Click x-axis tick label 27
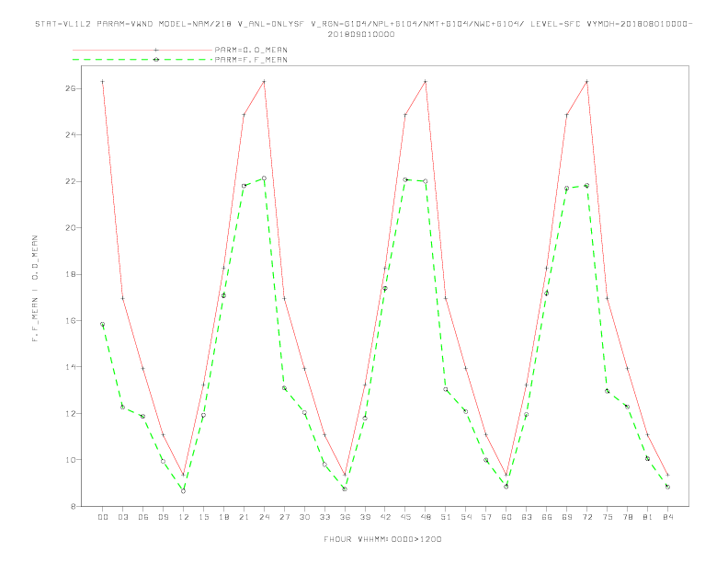 [x=284, y=517]
